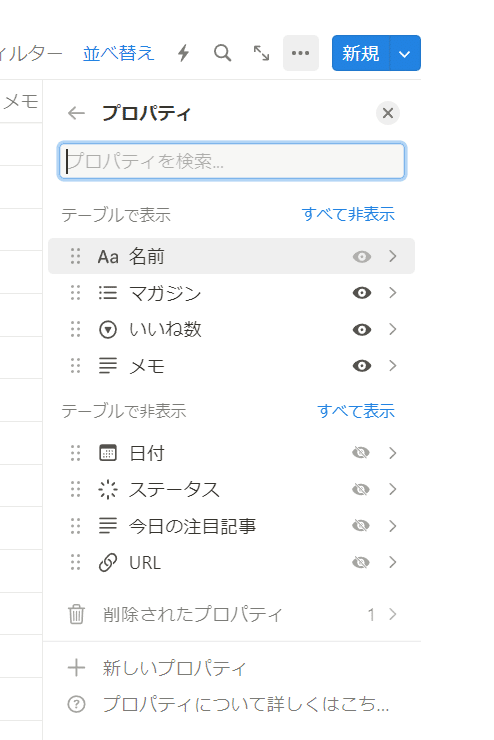The width and height of the screenshot is (494, 740).
Task: Expand the ステータス property settings chevron
Action: pyautogui.click(x=393, y=489)
